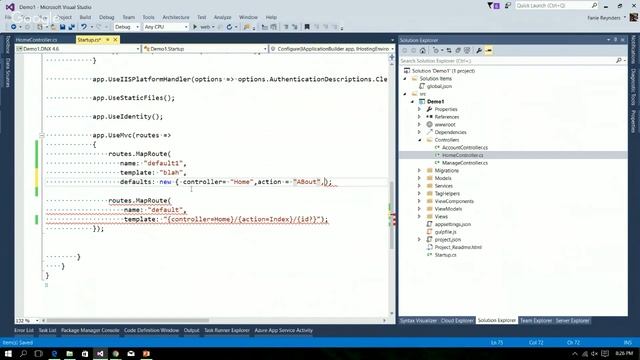Image resolution: width=640 pixels, height=360 pixels.
Task: Open the Any CPU platform dropdown
Action: (166, 27)
